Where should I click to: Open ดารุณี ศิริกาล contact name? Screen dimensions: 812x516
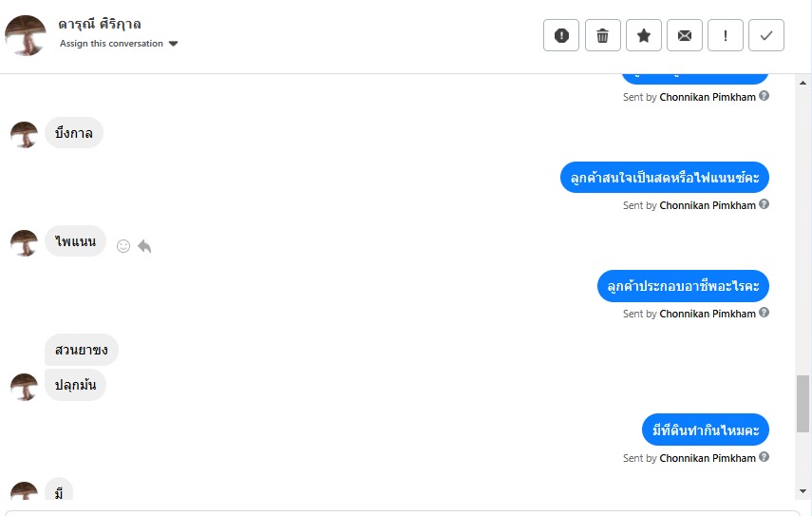point(100,24)
